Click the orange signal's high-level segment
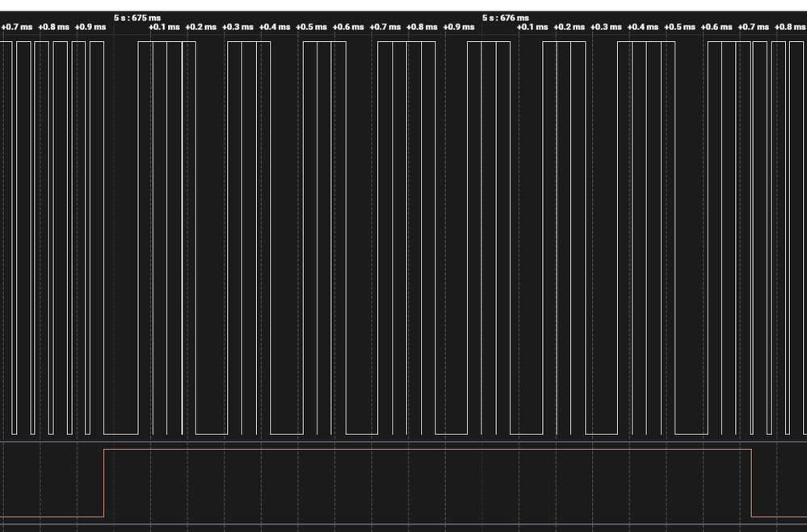This screenshot has height=532, width=807. [x=427, y=449]
